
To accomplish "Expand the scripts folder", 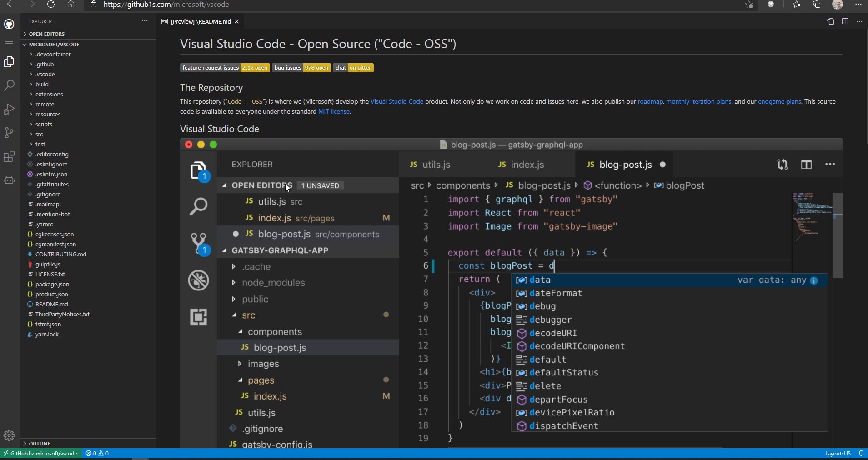I will (x=89, y=125).
